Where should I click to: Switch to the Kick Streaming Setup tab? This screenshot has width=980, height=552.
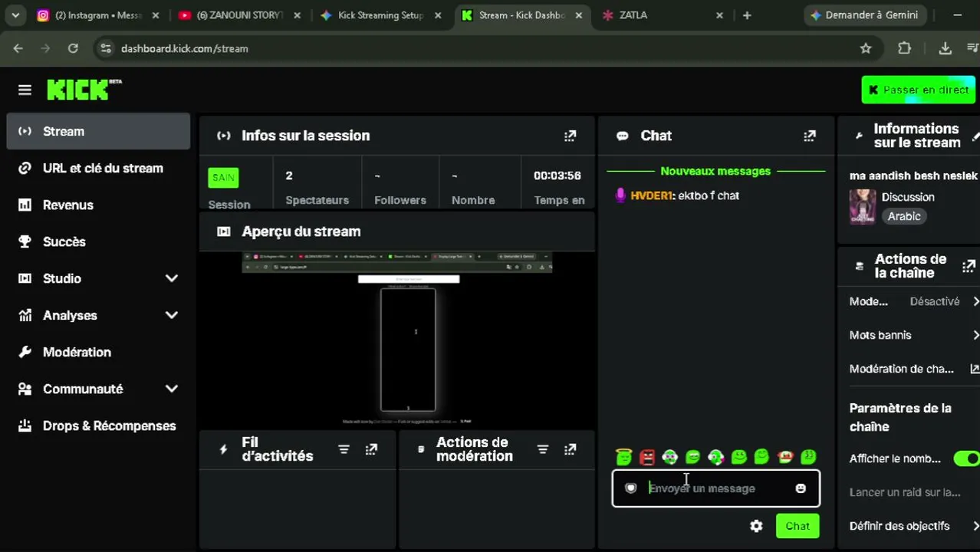click(x=381, y=15)
